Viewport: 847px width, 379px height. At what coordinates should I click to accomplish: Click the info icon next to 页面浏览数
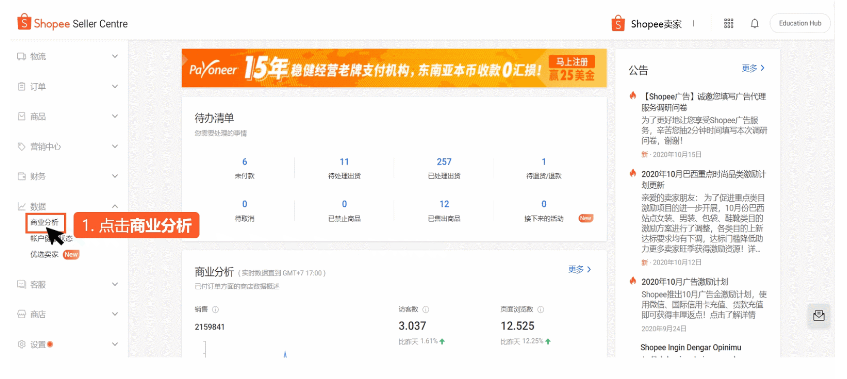[x=541, y=310]
